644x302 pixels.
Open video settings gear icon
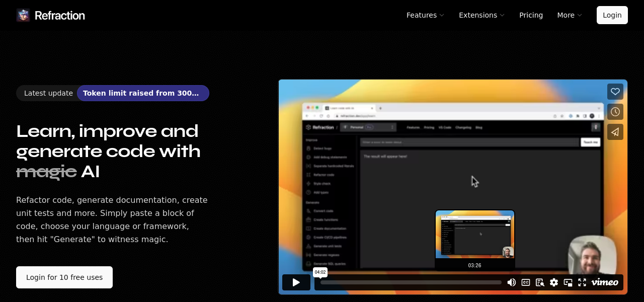pyautogui.click(x=554, y=282)
